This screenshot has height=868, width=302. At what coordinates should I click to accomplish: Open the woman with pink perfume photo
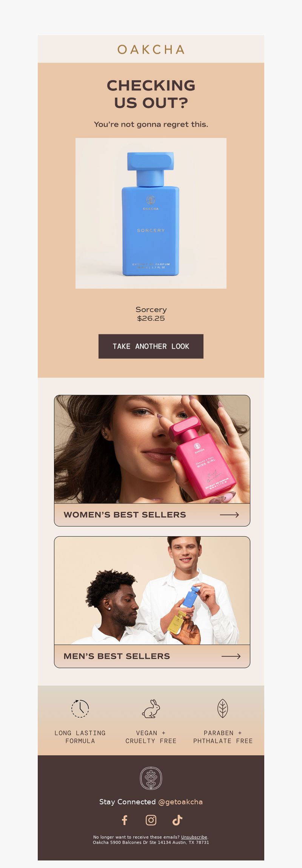[152, 449]
